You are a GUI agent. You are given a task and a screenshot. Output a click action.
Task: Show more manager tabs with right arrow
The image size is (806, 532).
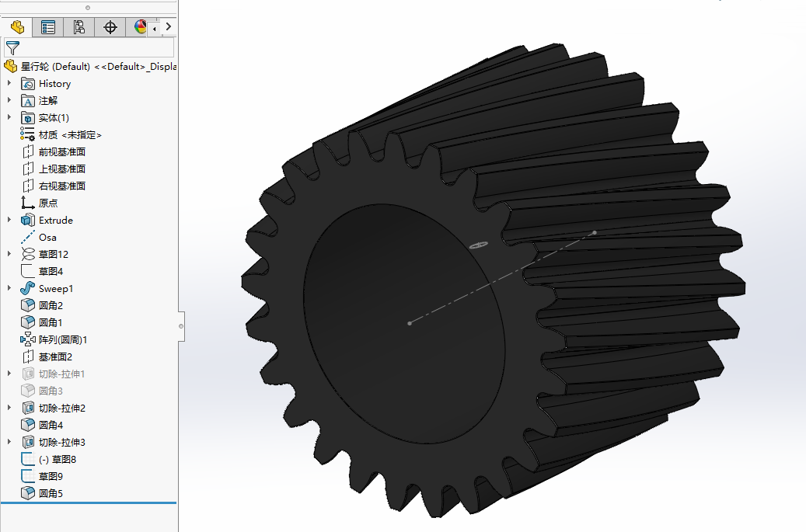click(169, 26)
